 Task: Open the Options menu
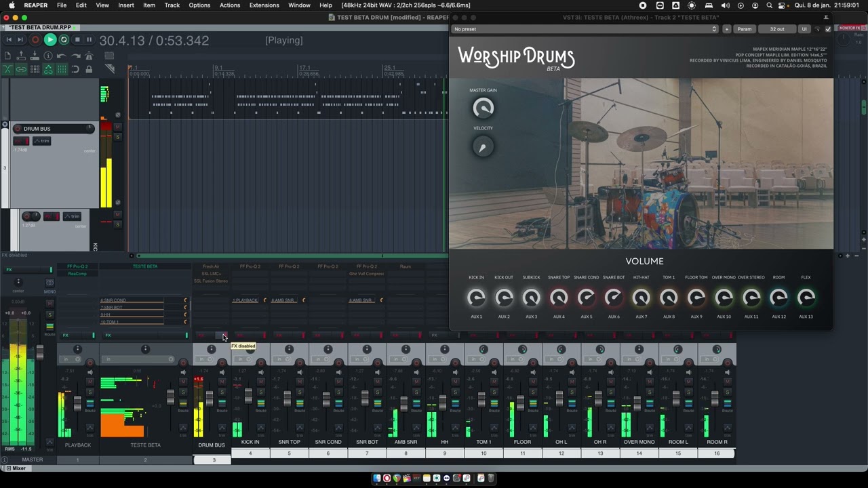(x=199, y=5)
